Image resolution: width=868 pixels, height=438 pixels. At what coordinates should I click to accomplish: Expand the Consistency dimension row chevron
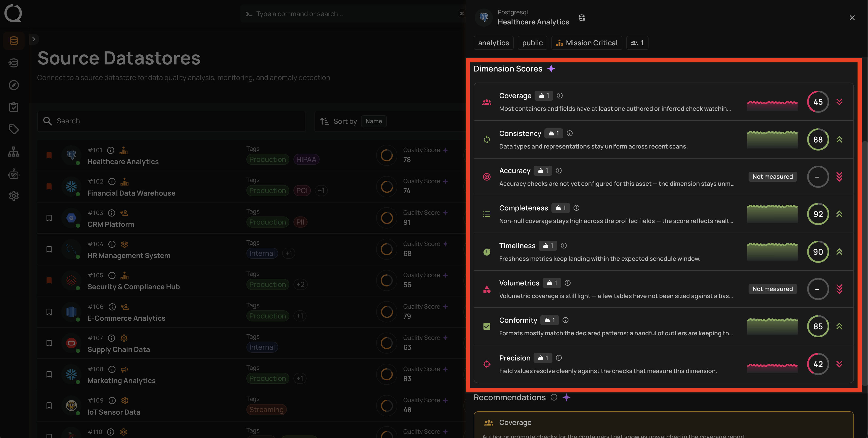coord(839,140)
